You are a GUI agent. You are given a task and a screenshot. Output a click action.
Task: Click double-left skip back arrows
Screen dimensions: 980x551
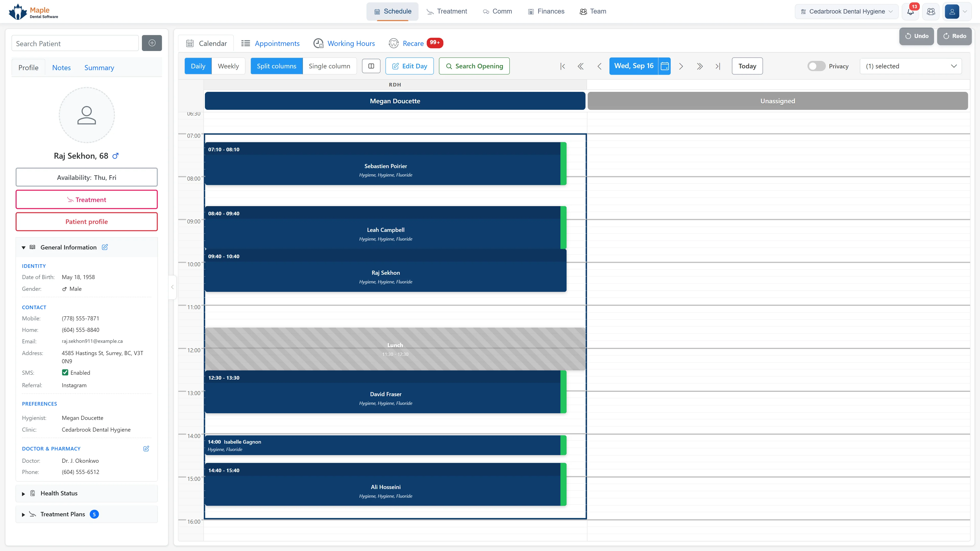point(581,66)
